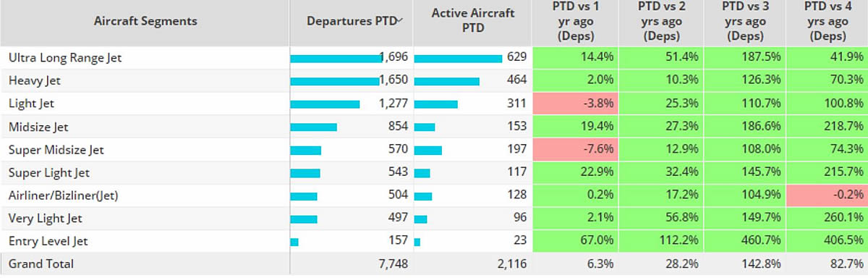Click the Entry Level Jet 460.7% cell
Image resolution: width=868 pixels, height=278 pixels.
744,241
